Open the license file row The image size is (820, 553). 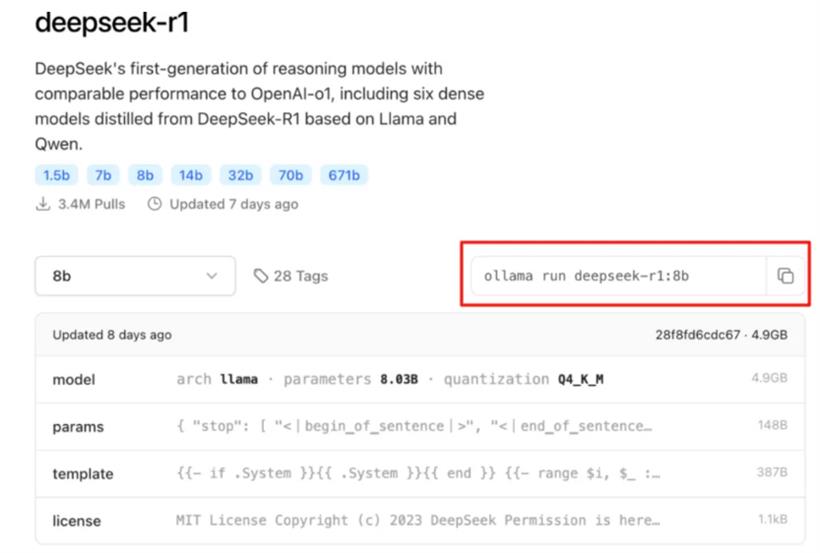pyautogui.click(x=420, y=521)
